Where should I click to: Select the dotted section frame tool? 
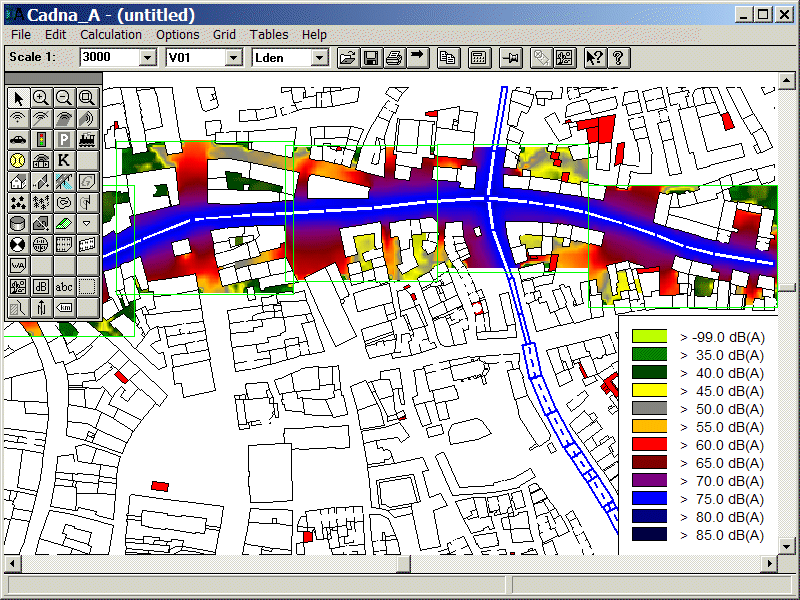(x=87, y=287)
